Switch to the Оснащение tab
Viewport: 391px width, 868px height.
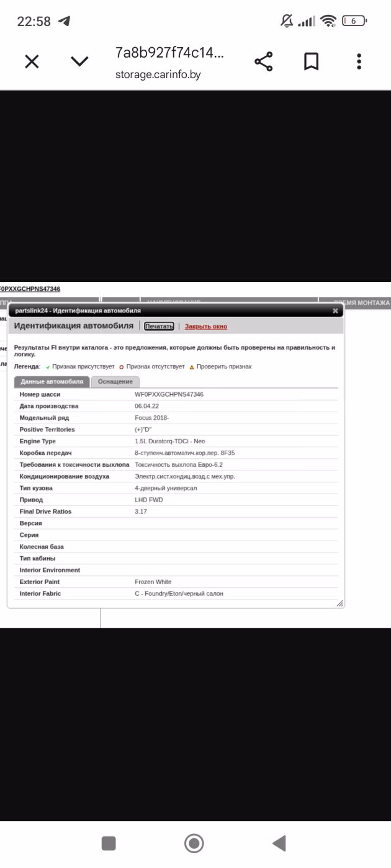(115, 382)
